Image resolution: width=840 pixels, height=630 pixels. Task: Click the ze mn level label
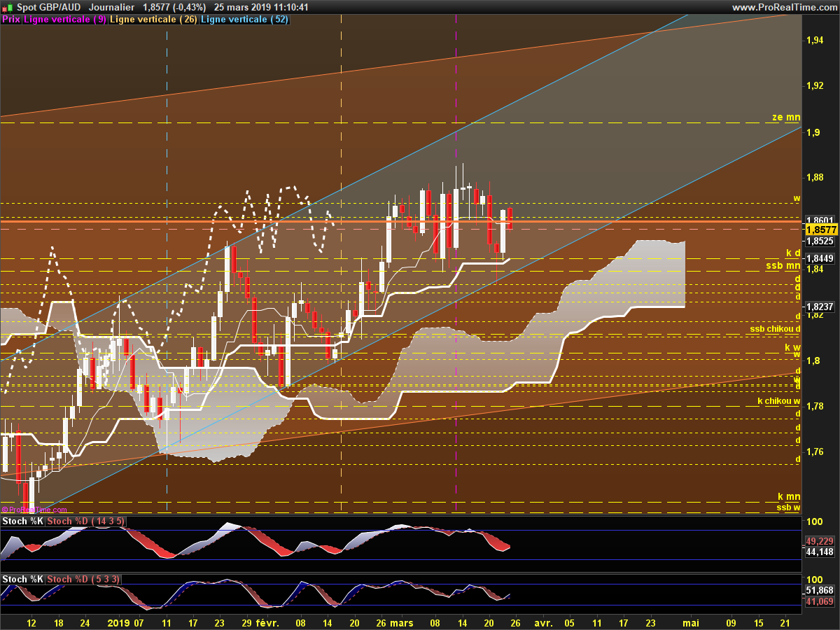pyautogui.click(x=786, y=118)
